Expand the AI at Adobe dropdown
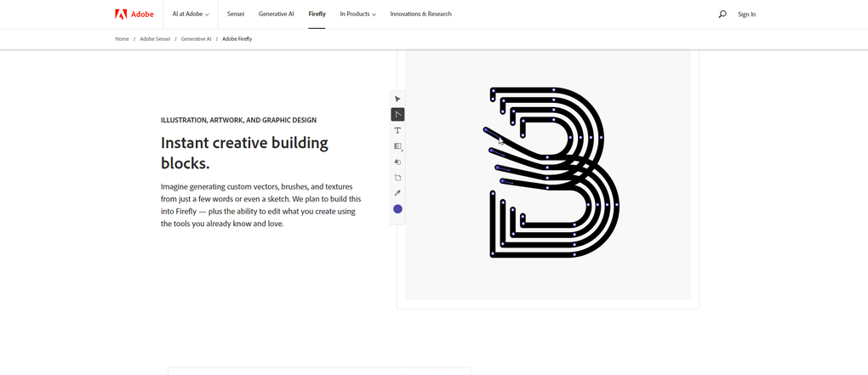 click(191, 14)
